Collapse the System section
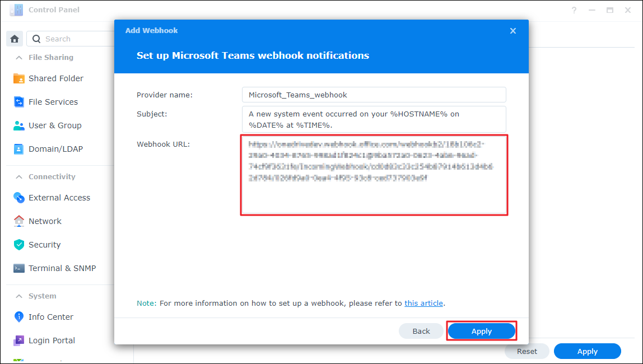The height and width of the screenshot is (364, 643). point(18,296)
